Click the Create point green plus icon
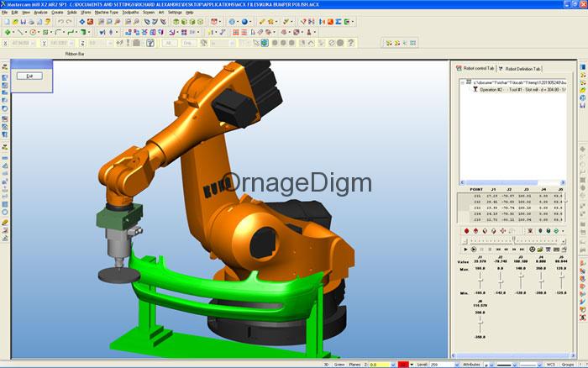 tap(7, 33)
